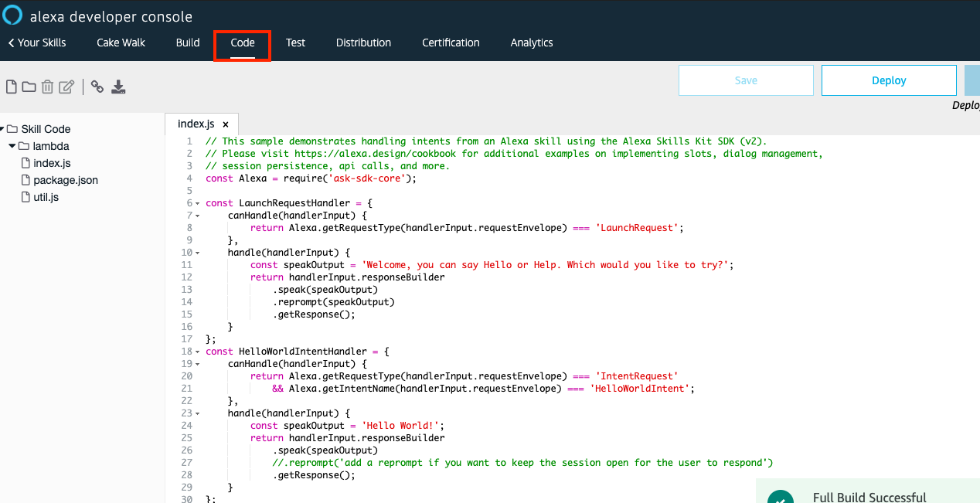Image resolution: width=980 pixels, height=503 pixels.
Task: Collapse the Skill Code folder
Action: (6, 128)
